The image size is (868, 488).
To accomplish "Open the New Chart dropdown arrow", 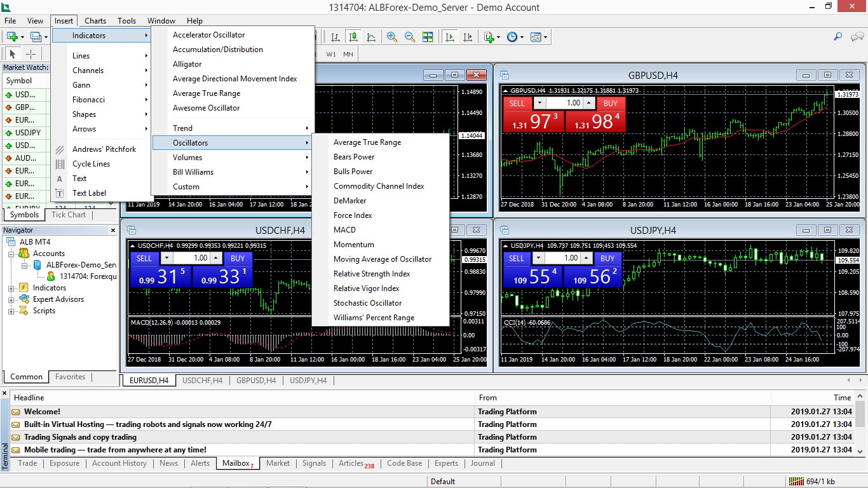I will [22, 37].
